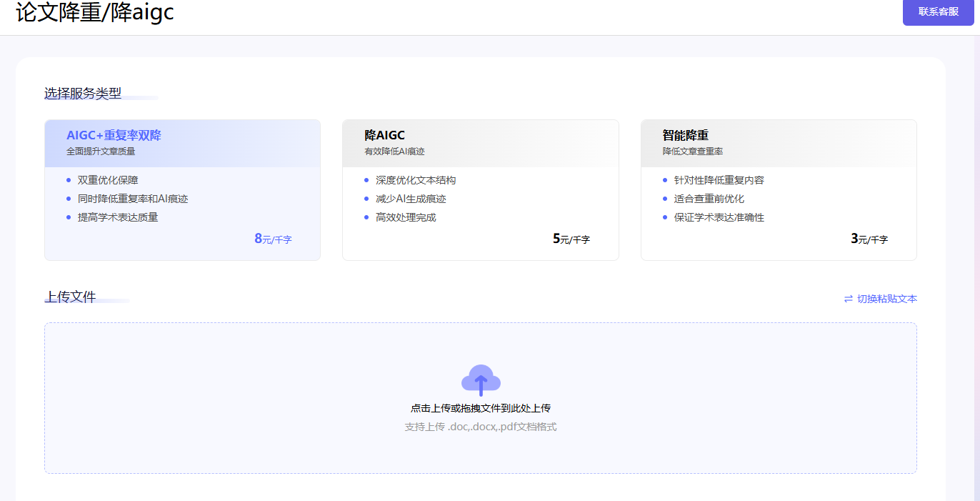The height and width of the screenshot is (501, 980).
Task: Click the 支持上传文档格式 hint text
Action: [480, 425]
